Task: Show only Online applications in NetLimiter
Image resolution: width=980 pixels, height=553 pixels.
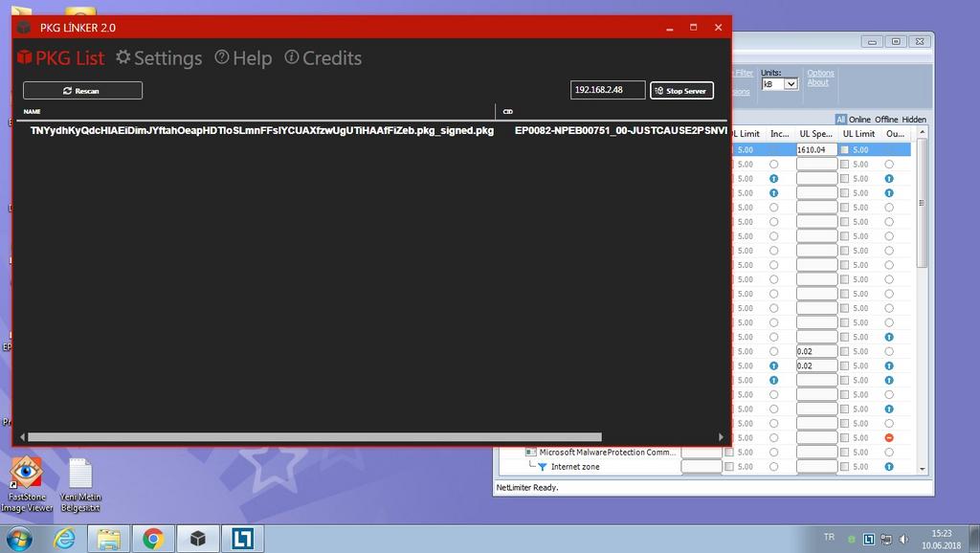Action: [859, 120]
